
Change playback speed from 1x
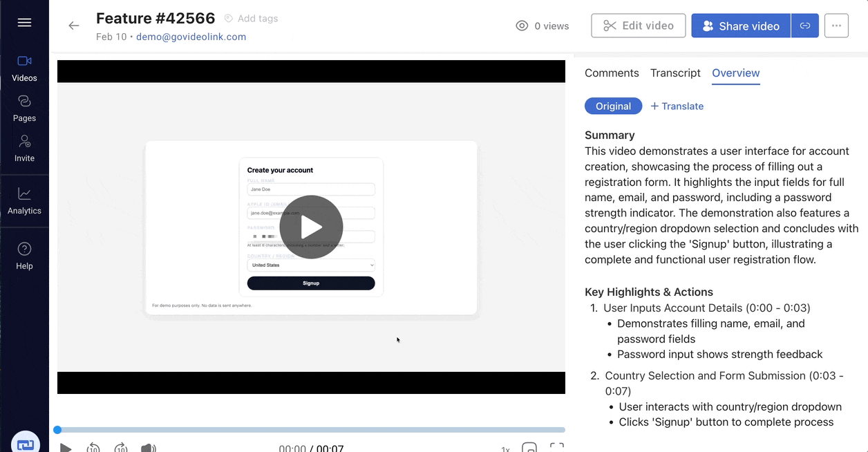click(505, 449)
